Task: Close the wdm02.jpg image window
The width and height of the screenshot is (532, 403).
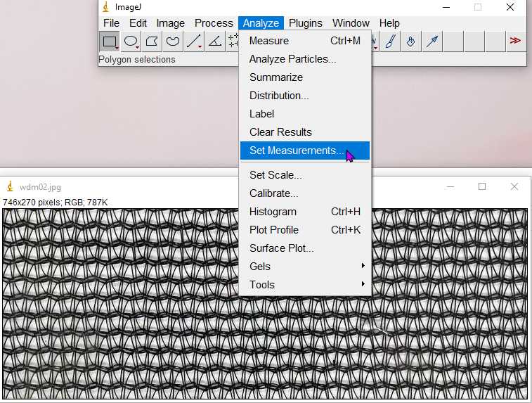Action: 514,186
